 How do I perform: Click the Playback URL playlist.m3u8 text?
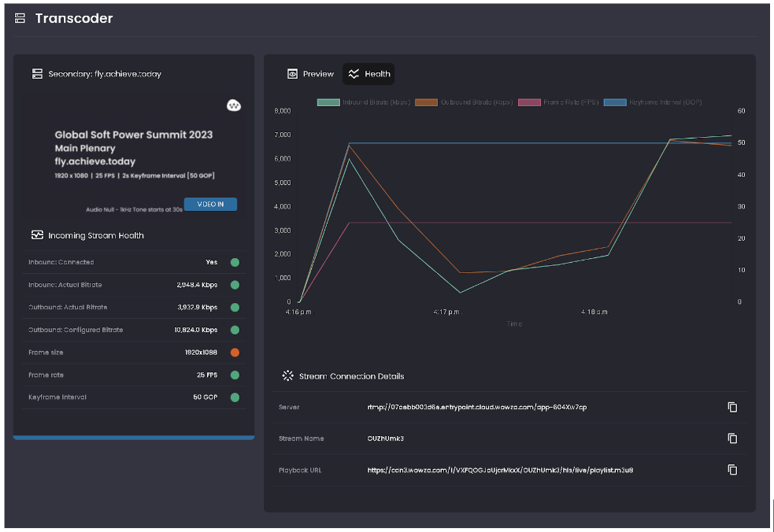pos(500,470)
